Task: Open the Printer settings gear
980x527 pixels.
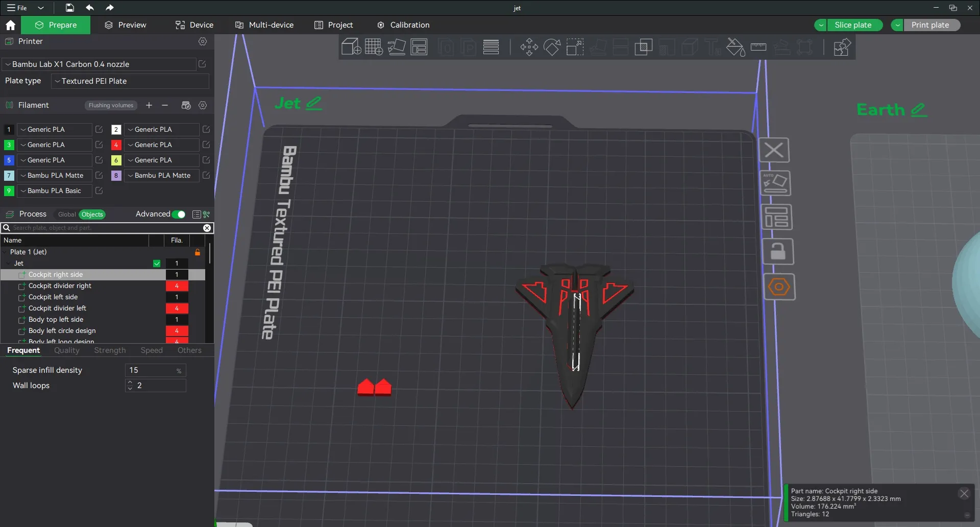Action: click(203, 41)
